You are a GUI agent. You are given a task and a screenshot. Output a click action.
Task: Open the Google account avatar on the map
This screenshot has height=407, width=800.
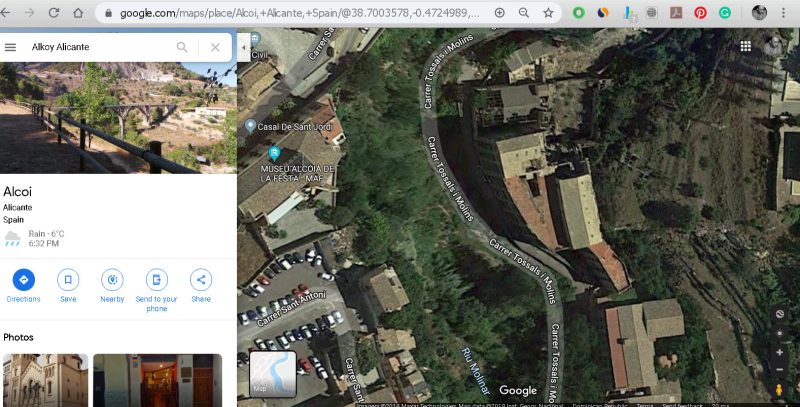[x=773, y=46]
